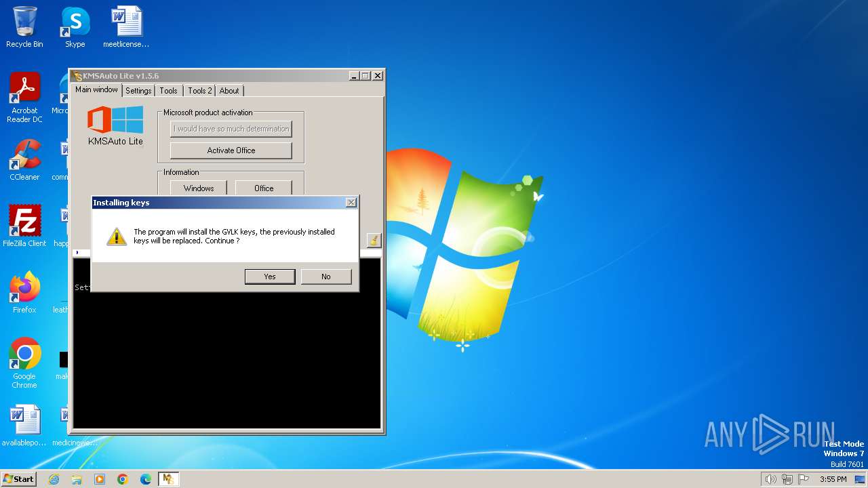This screenshot has height=488, width=868.
Task: Confirm with Yes in Installing keys dialog
Action: coord(270,277)
